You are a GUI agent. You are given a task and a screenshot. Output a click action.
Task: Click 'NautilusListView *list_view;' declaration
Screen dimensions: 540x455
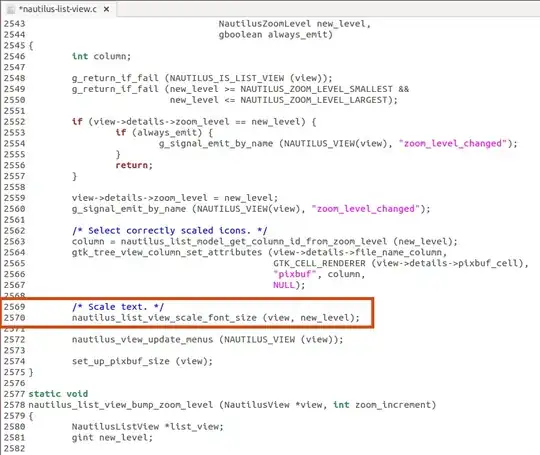coord(148,427)
